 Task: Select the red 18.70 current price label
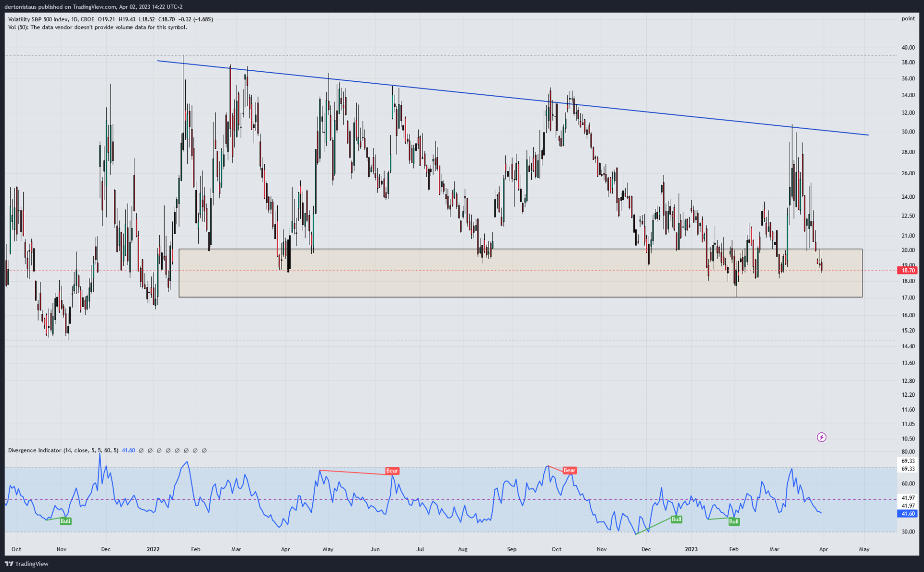click(908, 271)
